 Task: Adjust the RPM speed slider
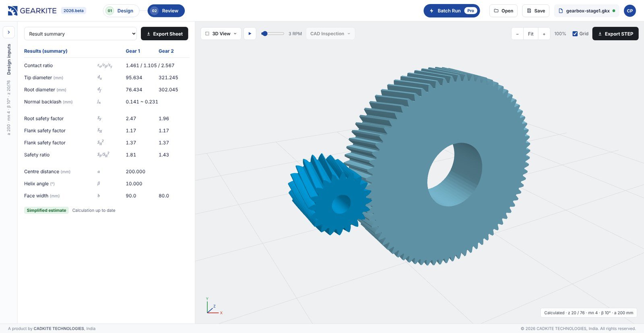click(272, 34)
